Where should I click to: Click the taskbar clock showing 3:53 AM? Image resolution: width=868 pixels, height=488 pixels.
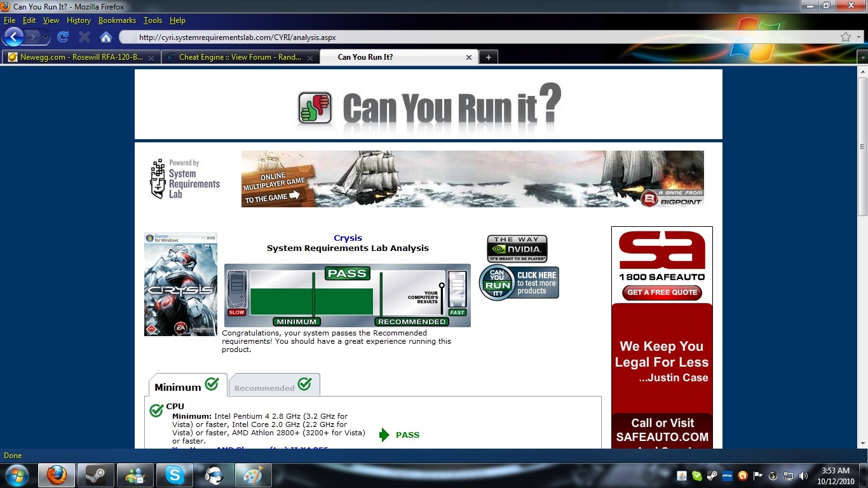[x=836, y=476]
